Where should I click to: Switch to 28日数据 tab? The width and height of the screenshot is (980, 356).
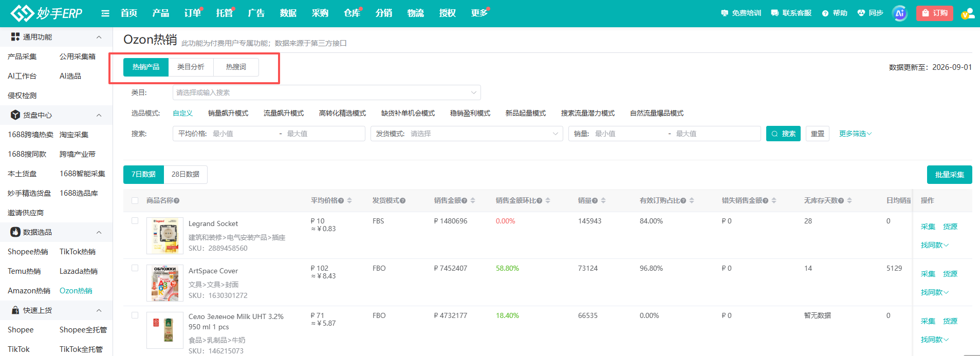tap(186, 174)
